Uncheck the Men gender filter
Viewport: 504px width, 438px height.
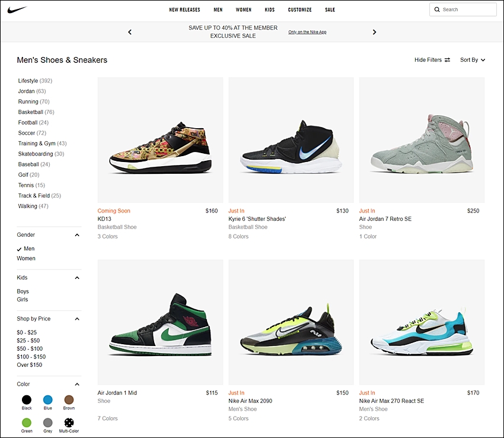tap(25, 249)
